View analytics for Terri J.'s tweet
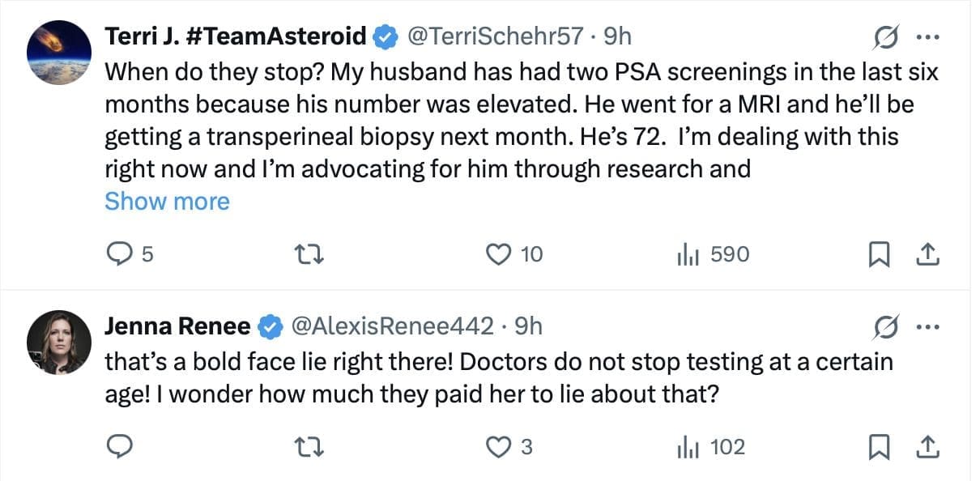 [x=688, y=254]
